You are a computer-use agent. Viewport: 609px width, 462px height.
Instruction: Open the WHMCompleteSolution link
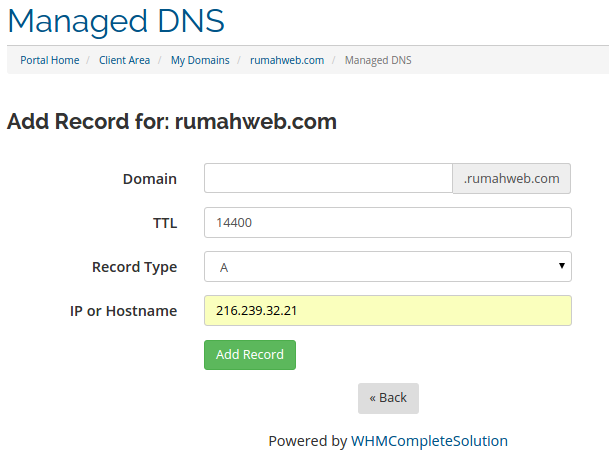point(429,441)
